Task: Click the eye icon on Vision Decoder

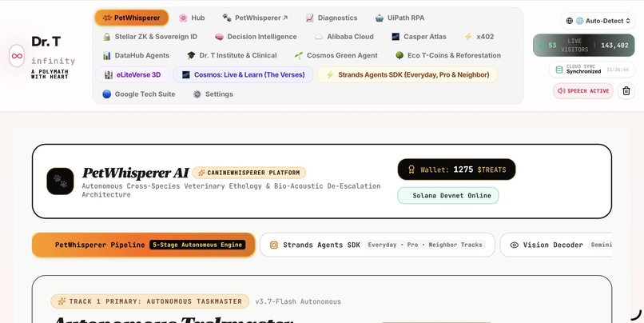Action: 515,245
